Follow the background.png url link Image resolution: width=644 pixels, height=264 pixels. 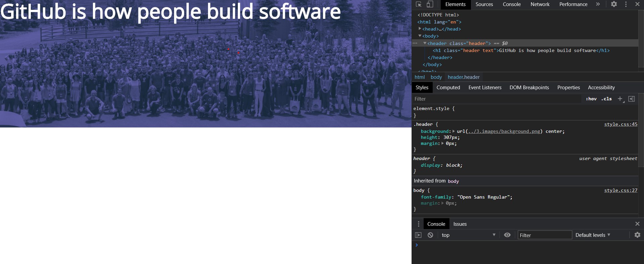click(x=503, y=131)
